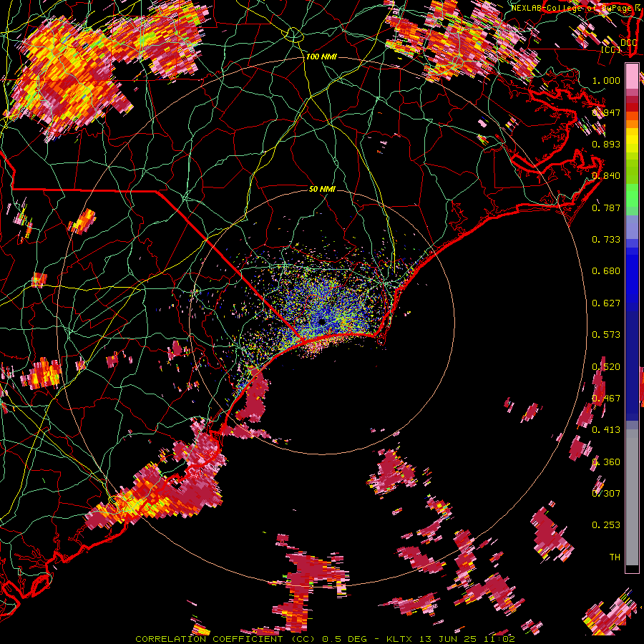Click the 50 NMI range ring label
Viewport: 644px width, 644px height.
322,189
